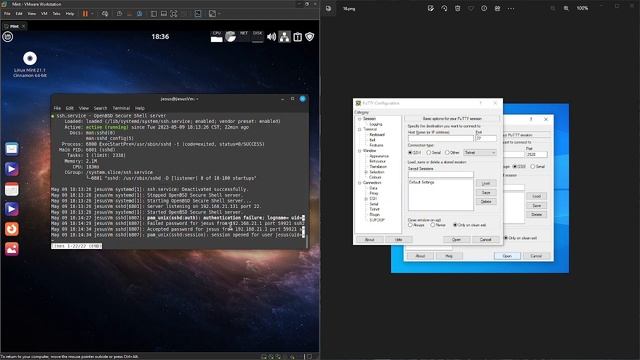Open the power options dropdown beside pause
640x360 pixels.
click(92, 13)
